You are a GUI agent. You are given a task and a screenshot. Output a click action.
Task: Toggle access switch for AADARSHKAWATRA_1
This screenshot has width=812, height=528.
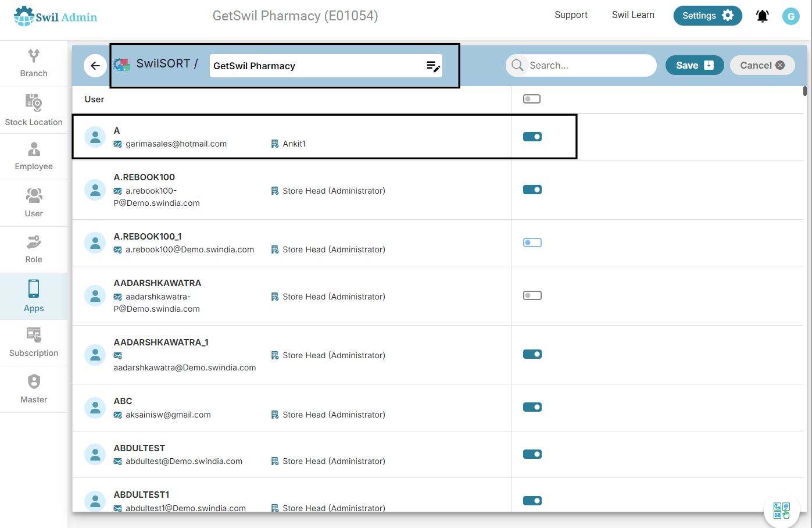532,354
